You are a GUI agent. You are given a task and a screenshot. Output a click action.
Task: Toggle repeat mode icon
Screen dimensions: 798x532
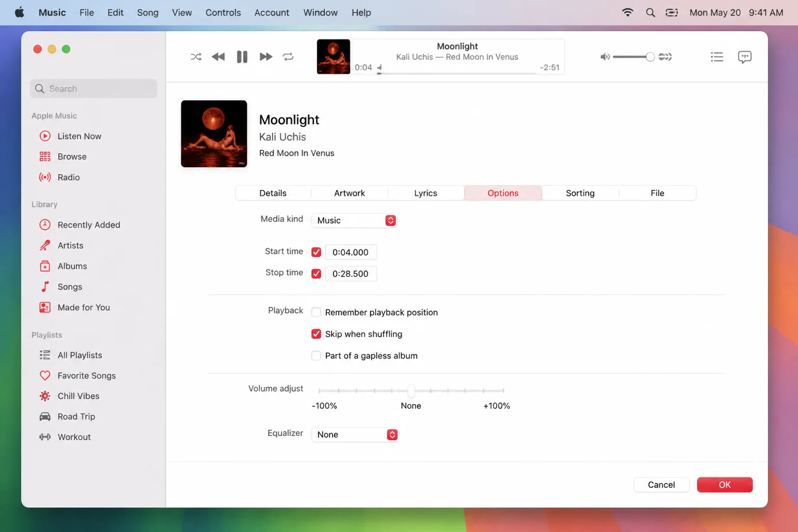point(288,57)
